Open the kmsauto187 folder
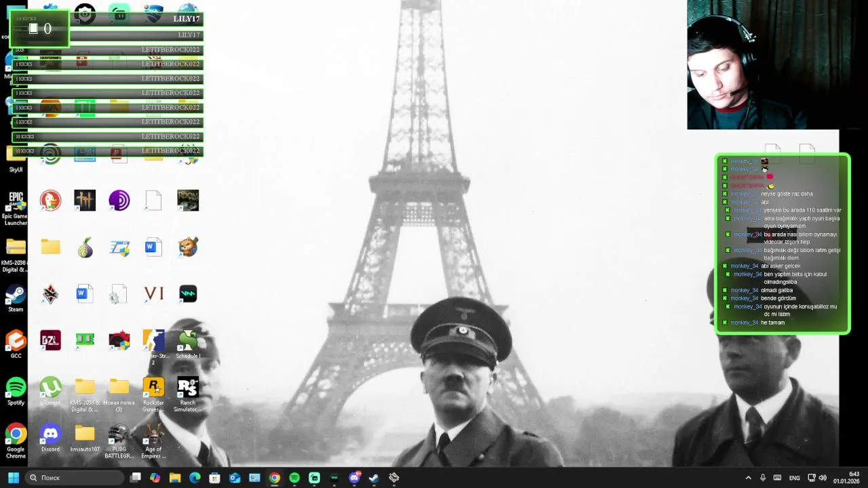The height and width of the screenshot is (488, 868). (85, 439)
